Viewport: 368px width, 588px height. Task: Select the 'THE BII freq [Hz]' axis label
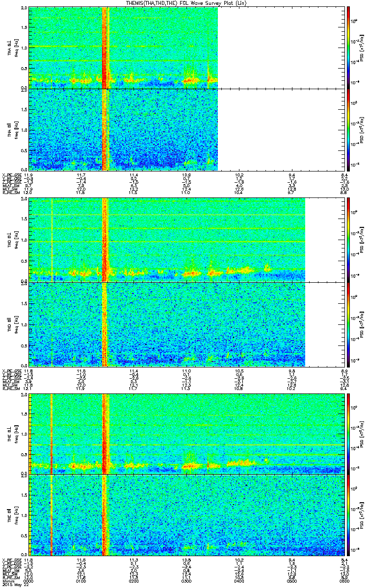pos(12,516)
